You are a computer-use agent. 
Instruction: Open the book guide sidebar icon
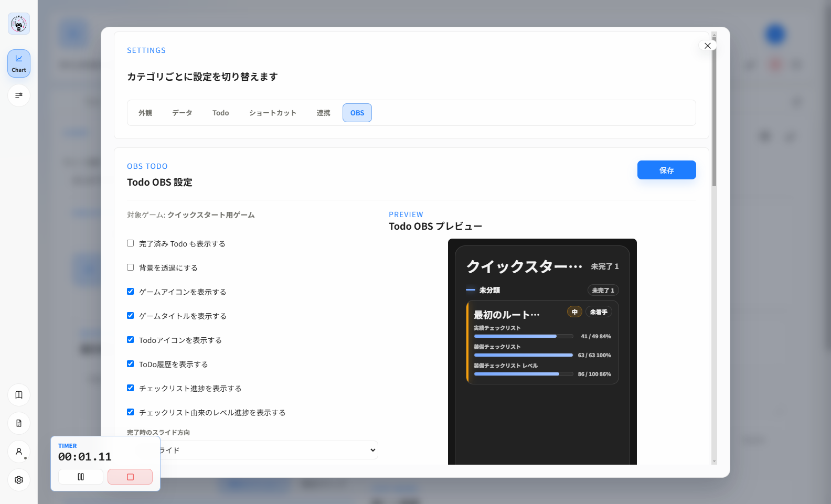point(19,395)
